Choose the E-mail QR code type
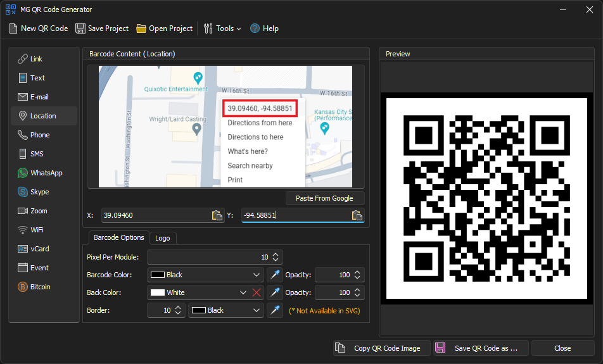Viewport: 603px width, 364px height. [44, 97]
